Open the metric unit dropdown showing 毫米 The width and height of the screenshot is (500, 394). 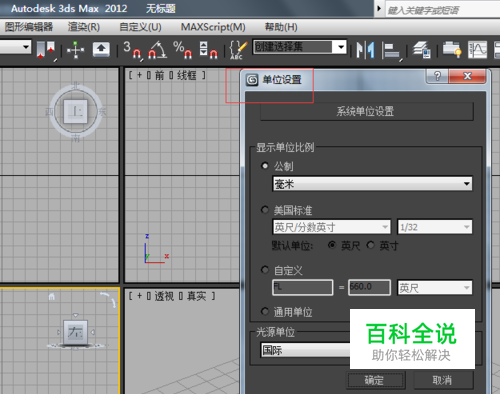372,184
